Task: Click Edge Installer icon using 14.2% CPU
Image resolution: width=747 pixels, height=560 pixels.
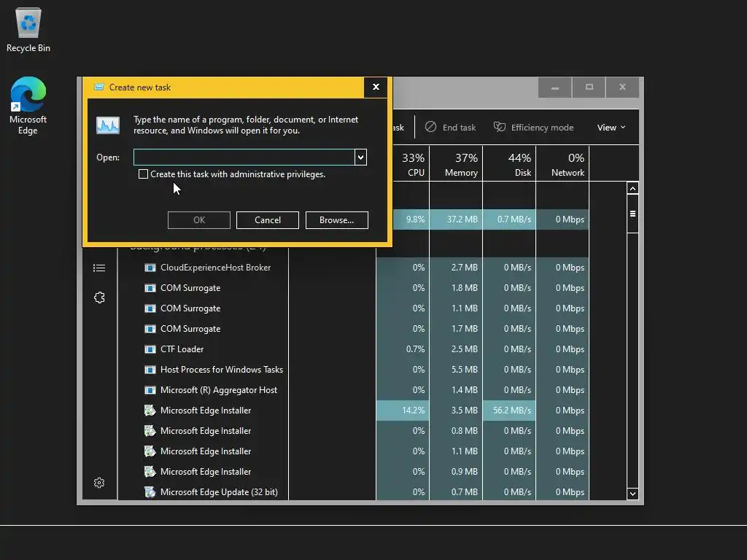Action: pos(150,410)
